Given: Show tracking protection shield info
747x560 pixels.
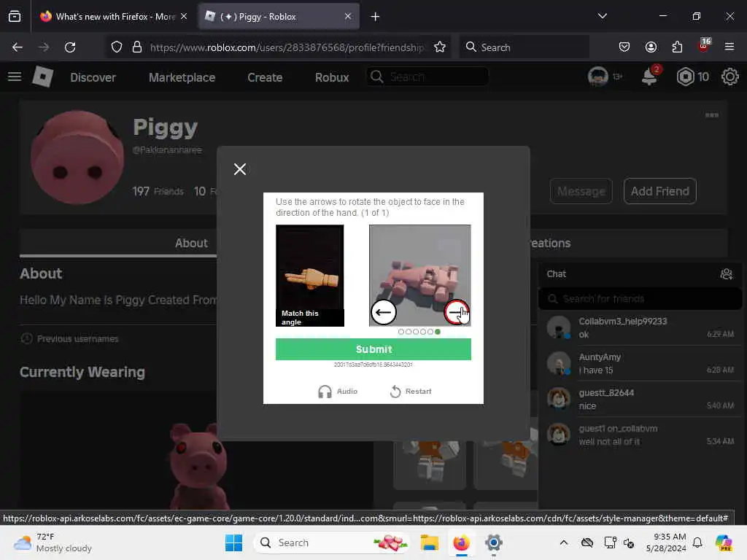Looking at the screenshot, I should [x=117, y=47].
